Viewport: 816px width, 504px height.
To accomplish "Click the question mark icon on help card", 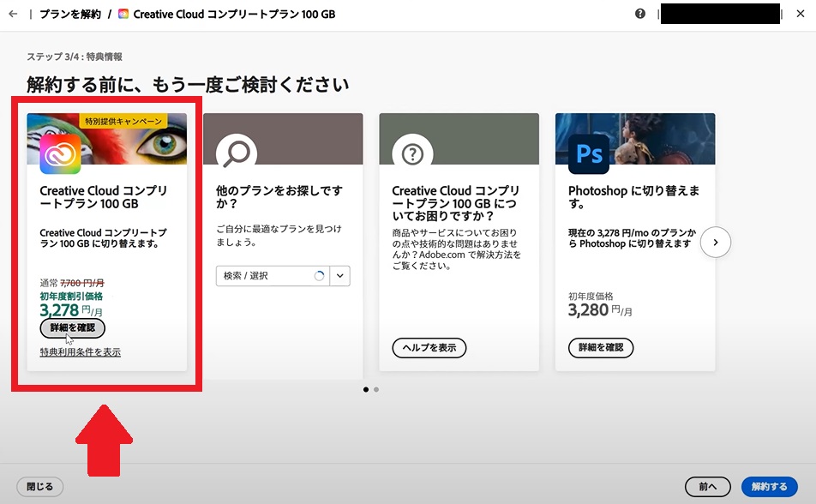I will pyautogui.click(x=412, y=154).
